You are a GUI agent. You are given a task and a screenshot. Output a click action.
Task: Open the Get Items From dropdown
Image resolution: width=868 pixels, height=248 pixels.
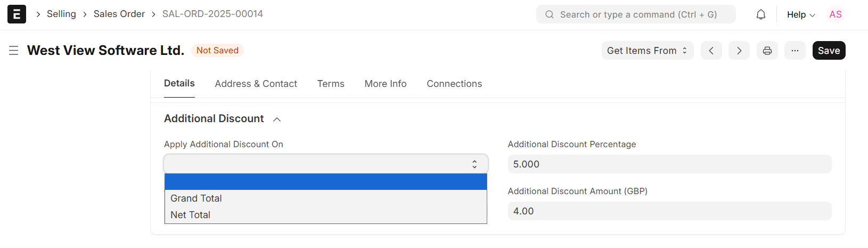[x=647, y=51]
